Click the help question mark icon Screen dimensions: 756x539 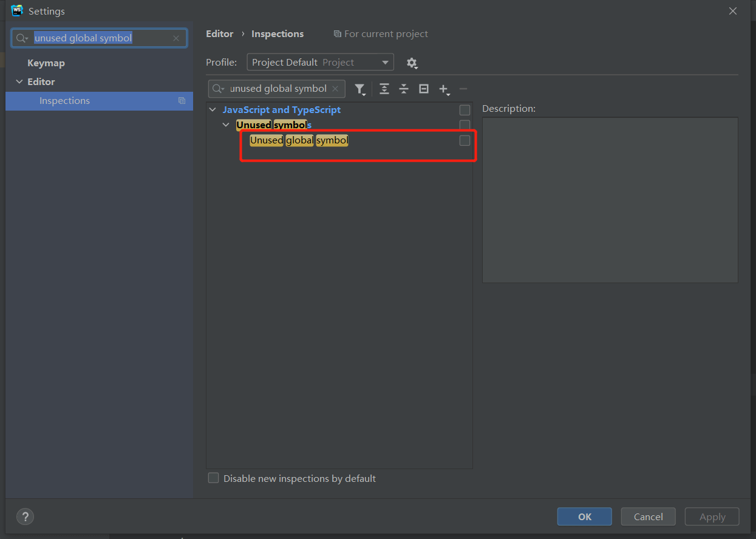coord(25,517)
